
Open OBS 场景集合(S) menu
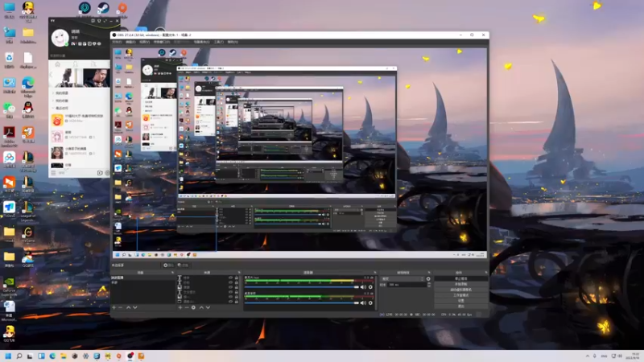tap(202, 42)
